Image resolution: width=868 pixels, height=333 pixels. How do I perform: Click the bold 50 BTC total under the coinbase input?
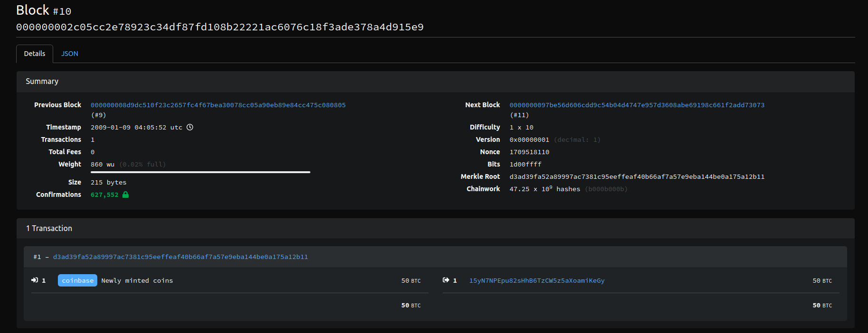tap(411, 305)
